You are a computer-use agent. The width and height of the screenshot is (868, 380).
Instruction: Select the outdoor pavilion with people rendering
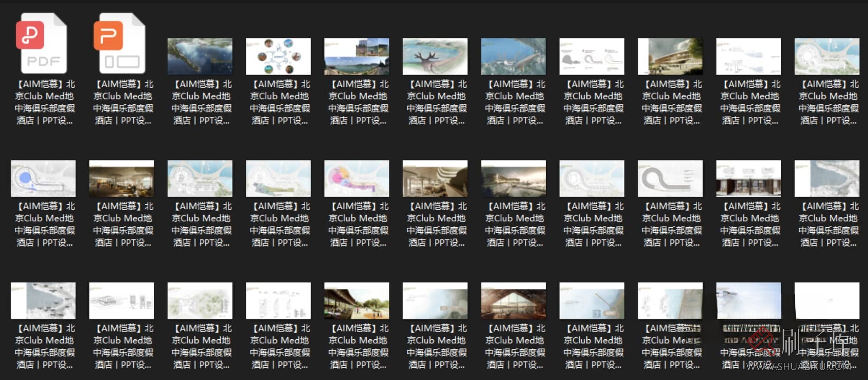coord(357,301)
